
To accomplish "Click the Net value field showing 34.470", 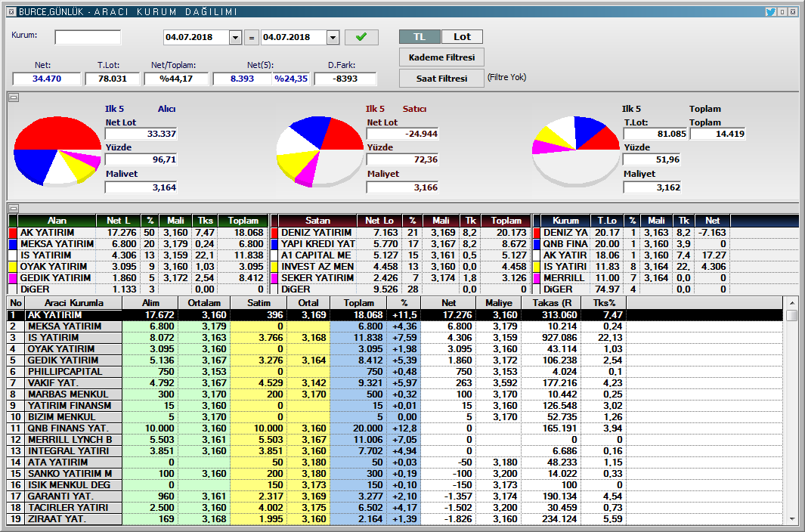I will point(47,79).
